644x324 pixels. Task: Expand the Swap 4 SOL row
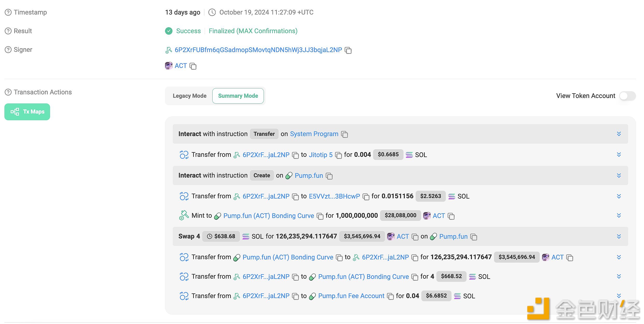pos(619,236)
